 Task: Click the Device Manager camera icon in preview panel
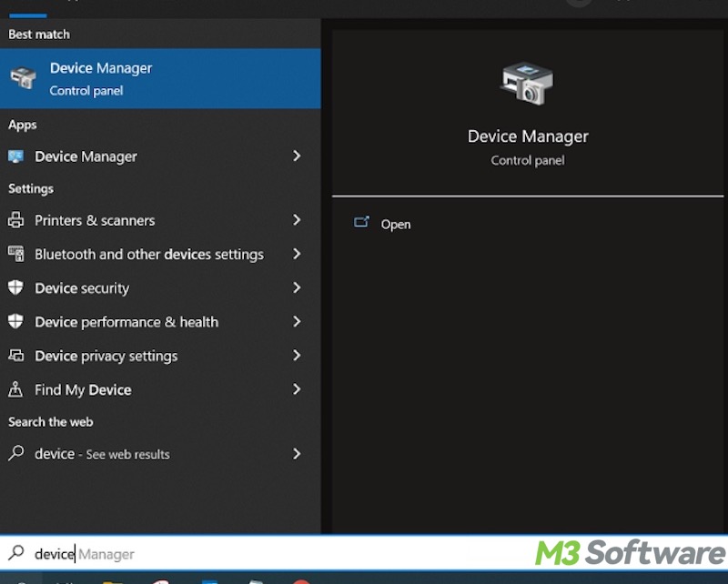pyautogui.click(x=528, y=84)
